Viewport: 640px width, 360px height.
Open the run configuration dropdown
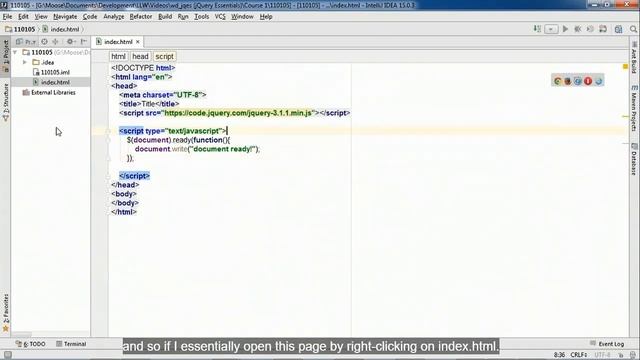pyautogui.click(x=551, y=29)
